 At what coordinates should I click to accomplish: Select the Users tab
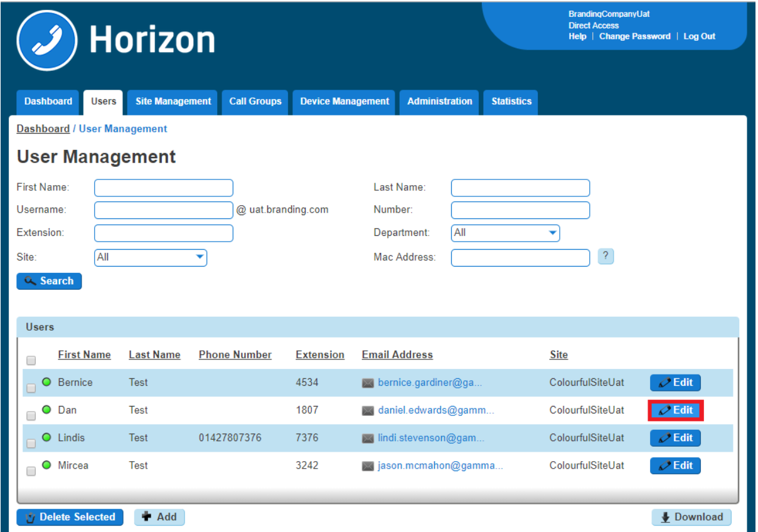coord(104,102)
